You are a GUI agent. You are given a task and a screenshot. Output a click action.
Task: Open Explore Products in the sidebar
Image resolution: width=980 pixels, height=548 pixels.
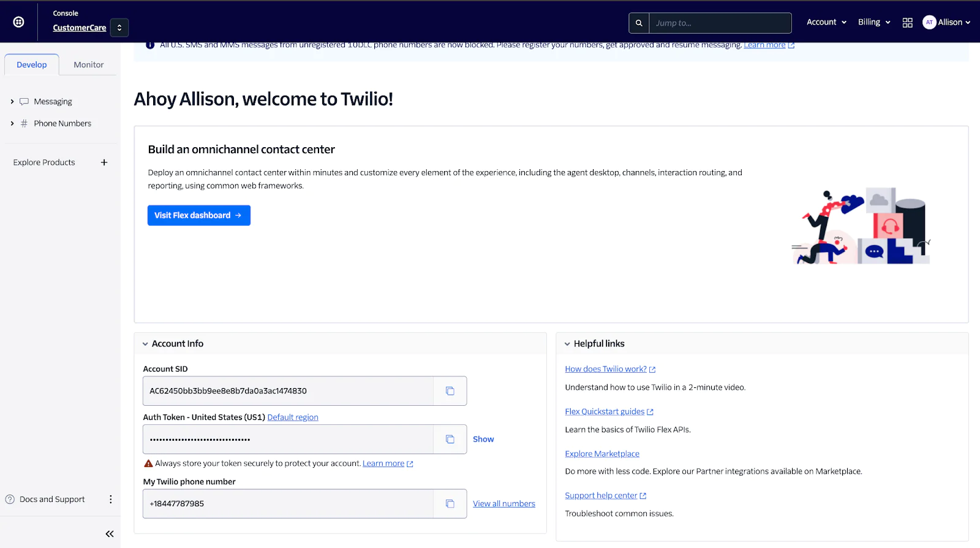[44, 162]
